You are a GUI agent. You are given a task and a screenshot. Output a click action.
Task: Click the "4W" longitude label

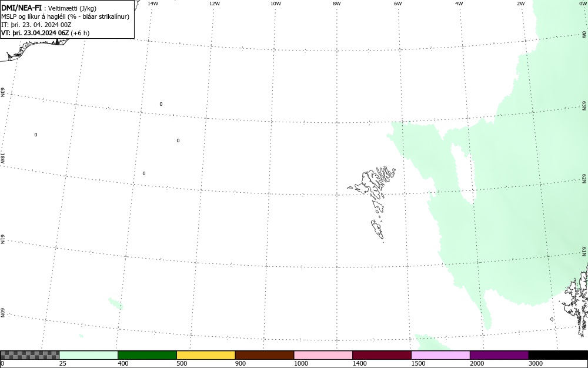(x=459, y=4)
